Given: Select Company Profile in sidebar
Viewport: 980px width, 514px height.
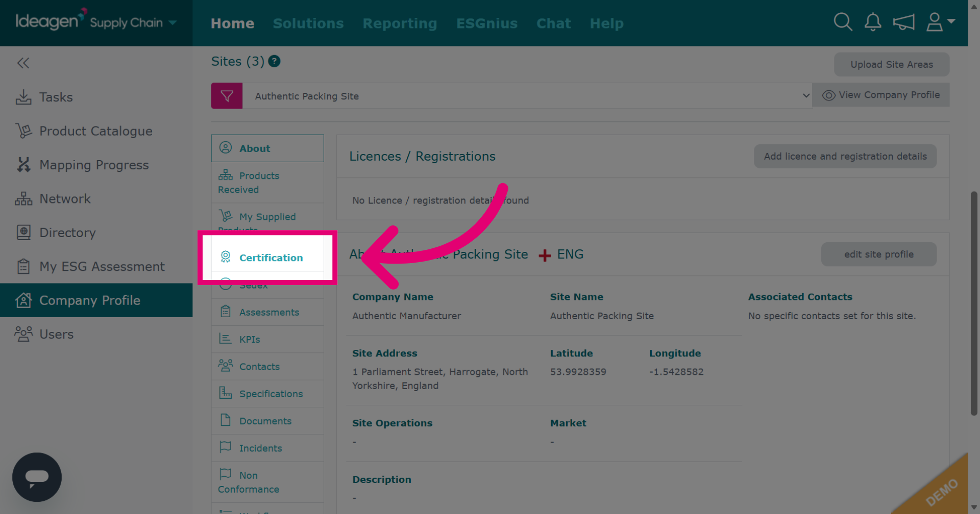Looking at the screenshot, I should tap(96, 300).
